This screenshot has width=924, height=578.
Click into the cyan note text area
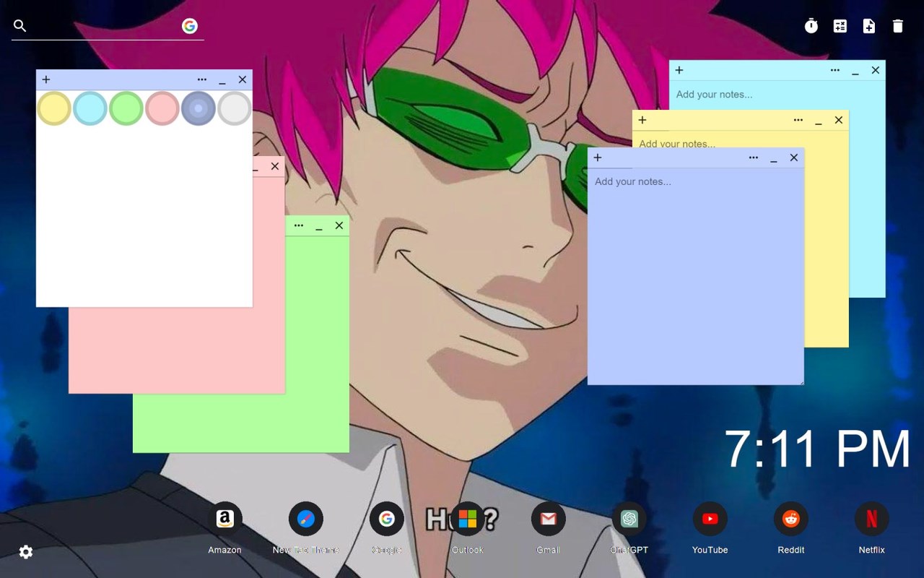click(777, 95)
